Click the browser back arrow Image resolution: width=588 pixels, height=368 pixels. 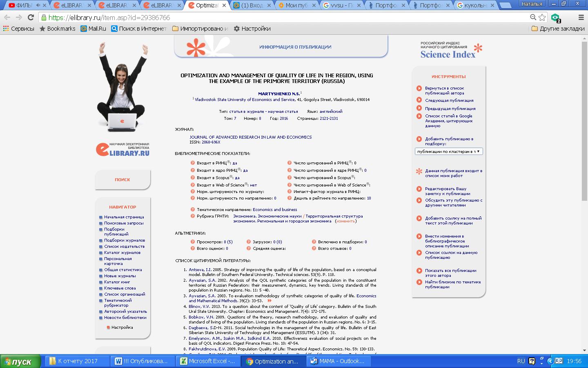(7, 17)
